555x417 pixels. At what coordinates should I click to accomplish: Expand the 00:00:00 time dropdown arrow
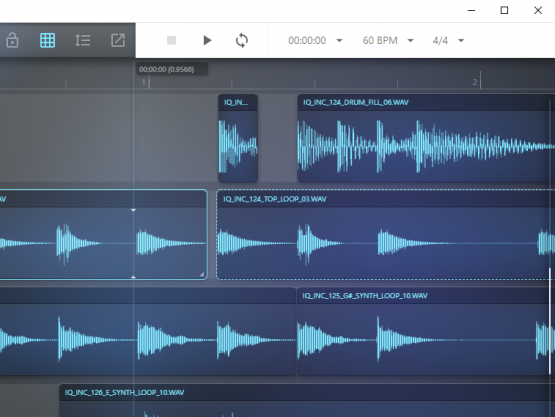339,40
